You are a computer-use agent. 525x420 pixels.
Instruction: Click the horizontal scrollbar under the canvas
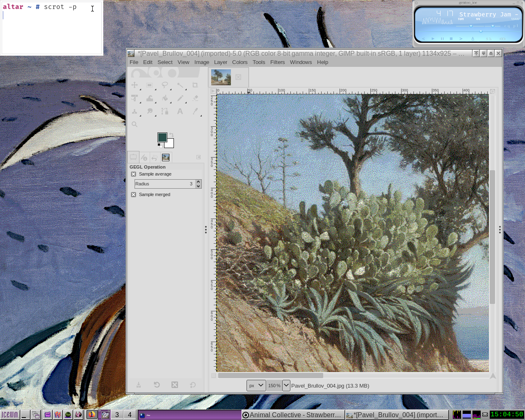pyautogui.click(x=271, y=375)
